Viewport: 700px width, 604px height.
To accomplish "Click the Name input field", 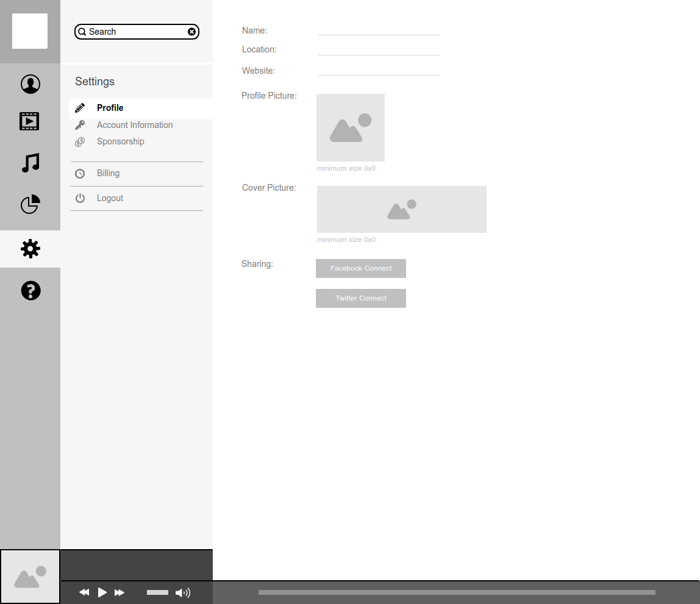I will (379, 30).
